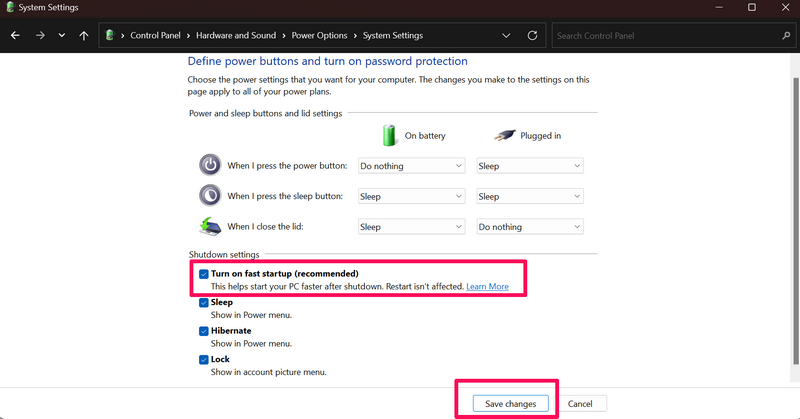Image resolution: width=800 pixels, height=419 pixels.
Task: Go back with the back arrow
Action: [x=15, y=35]
